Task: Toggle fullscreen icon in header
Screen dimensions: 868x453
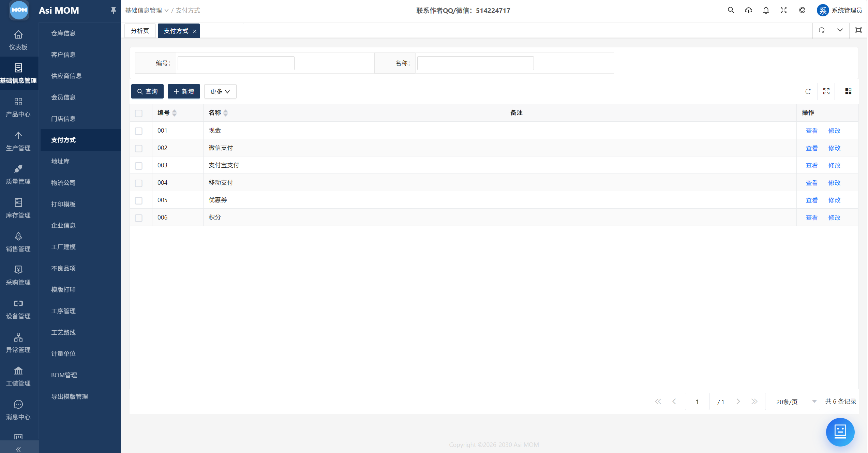Action: click(x=784, y=10)
